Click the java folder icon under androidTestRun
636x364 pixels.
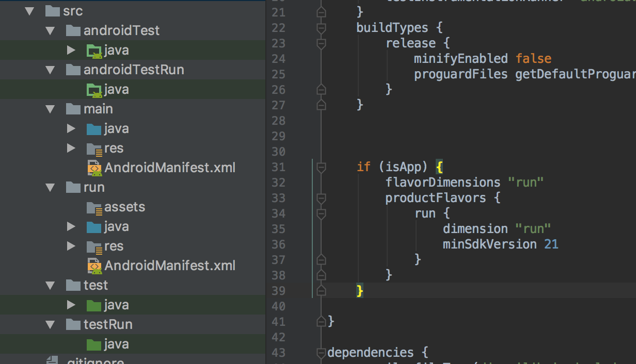coord(94,90)
